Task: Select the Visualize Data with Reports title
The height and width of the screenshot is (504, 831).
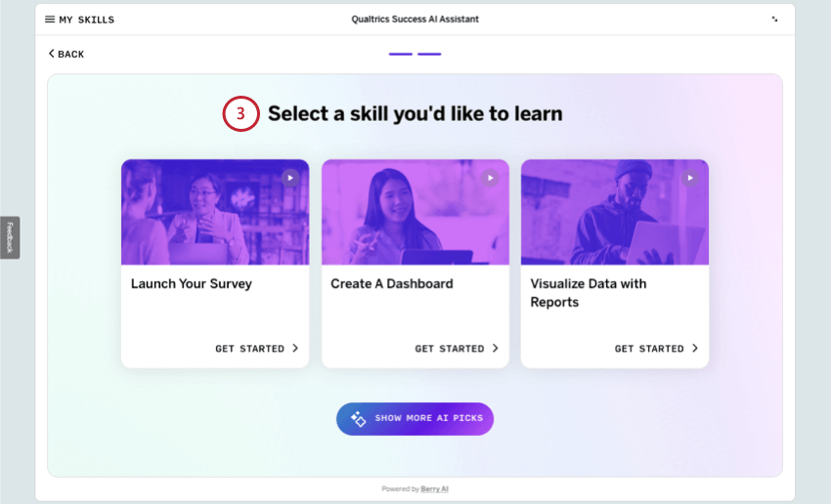Action: pos(589,293)
